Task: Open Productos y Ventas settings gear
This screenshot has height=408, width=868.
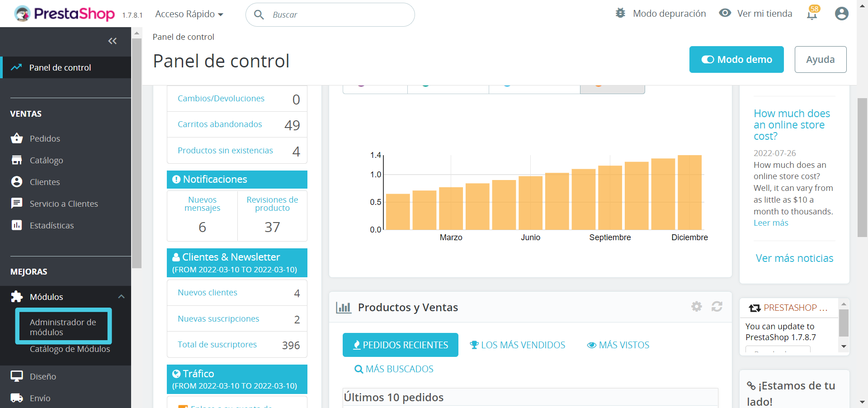Action: (x=697, y=307)
